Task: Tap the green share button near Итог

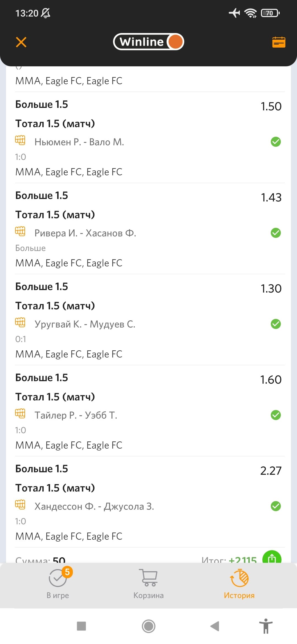Action: [x=272, y=558]
